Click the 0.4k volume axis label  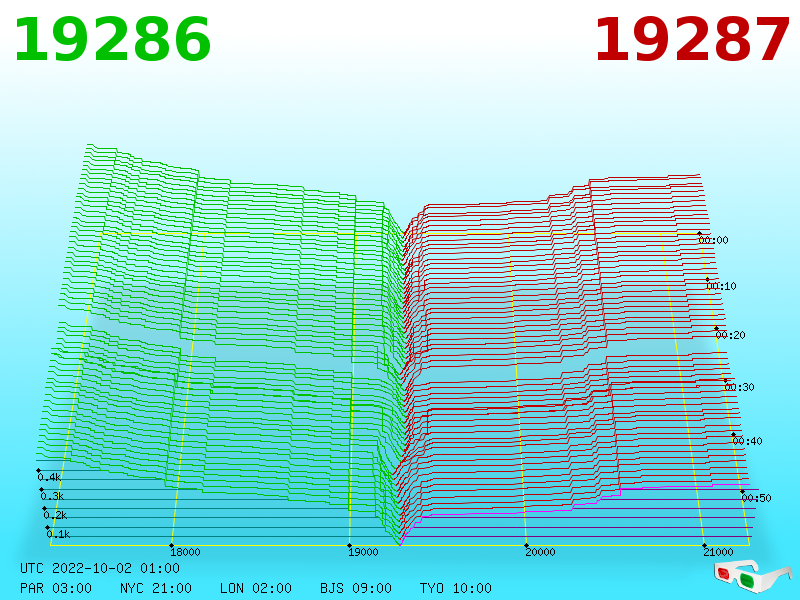point(49,478)
